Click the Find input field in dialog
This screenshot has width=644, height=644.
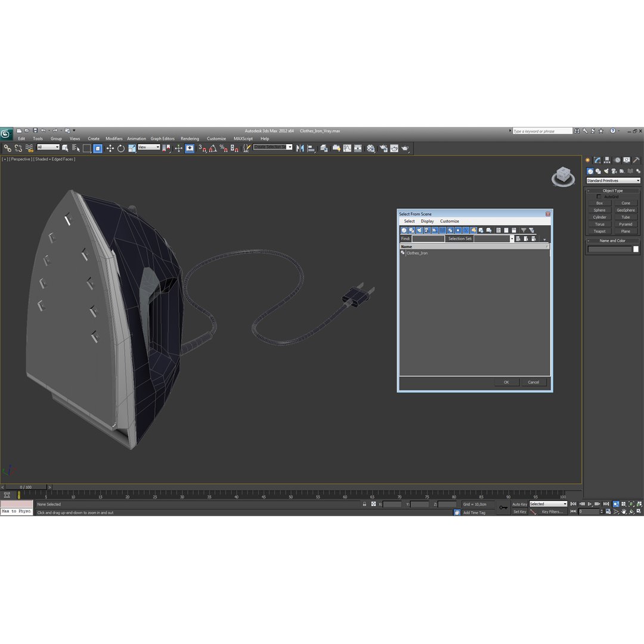click(428, 239)
